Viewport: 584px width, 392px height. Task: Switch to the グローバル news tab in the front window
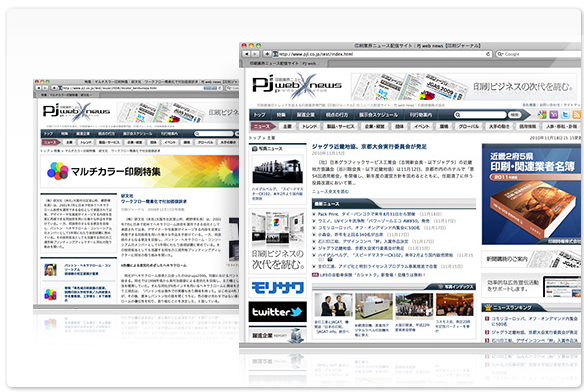[x=469, y=127]
